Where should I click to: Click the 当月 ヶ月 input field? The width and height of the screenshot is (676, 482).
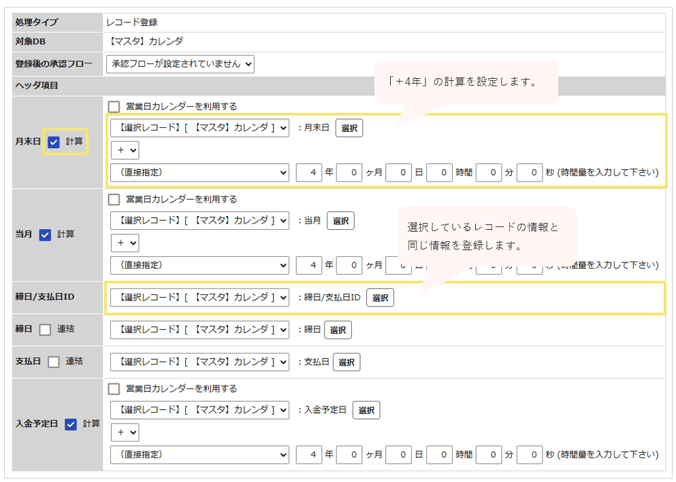349,265
